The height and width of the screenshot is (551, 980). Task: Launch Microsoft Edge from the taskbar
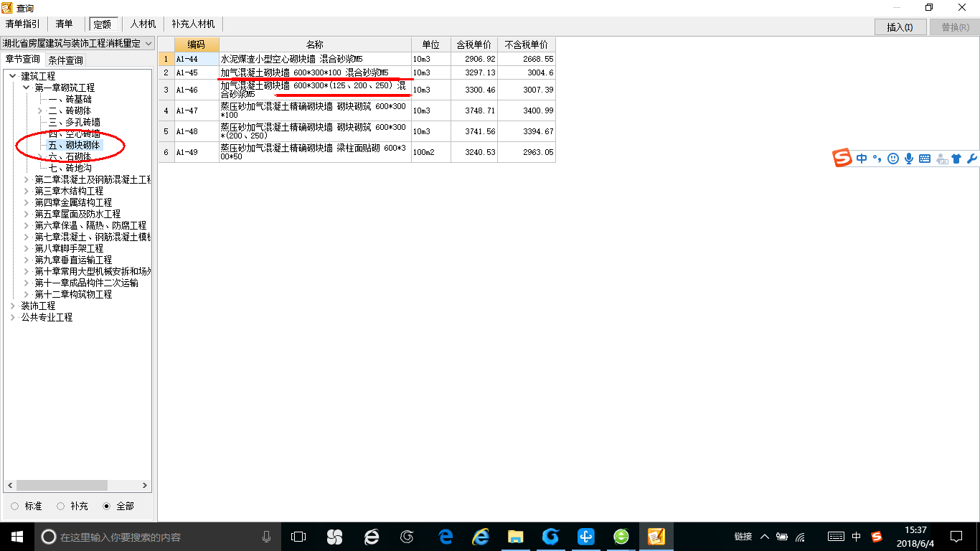point(445,537)
